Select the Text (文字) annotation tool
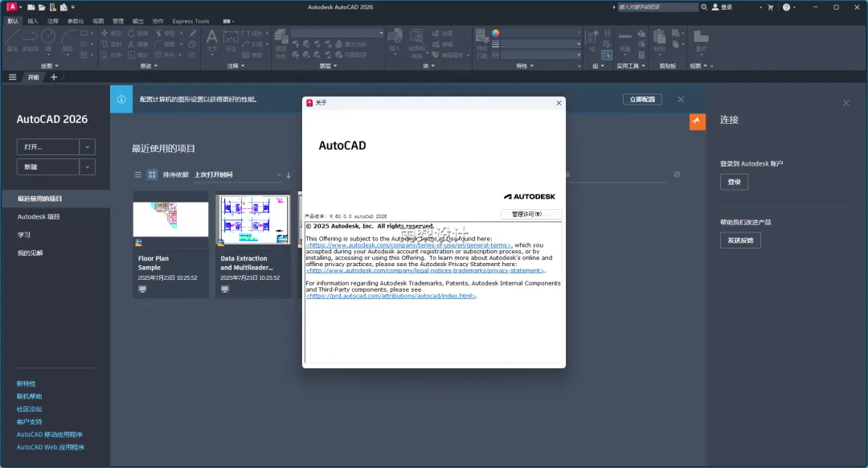The width and height of the screenshot is (868, 468). pyautogui.click(x=212, y=40)
